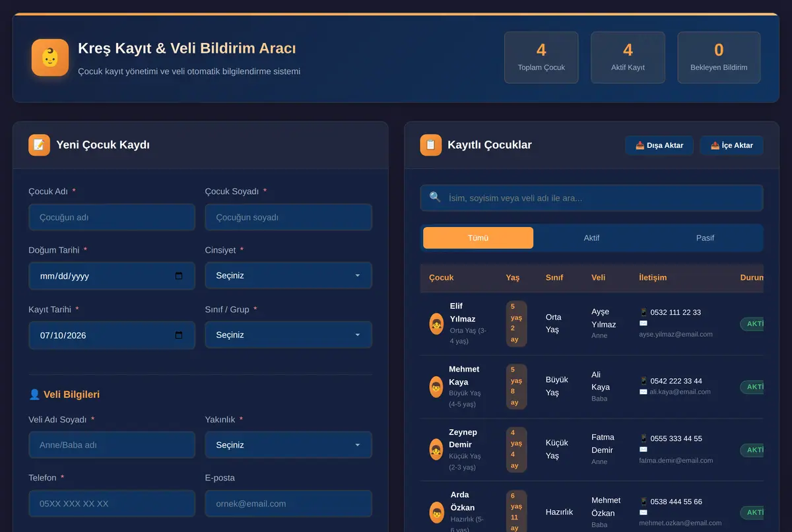Switch to the Aktif filter tab
Screen dimensions: 792x532
(591, 238)
